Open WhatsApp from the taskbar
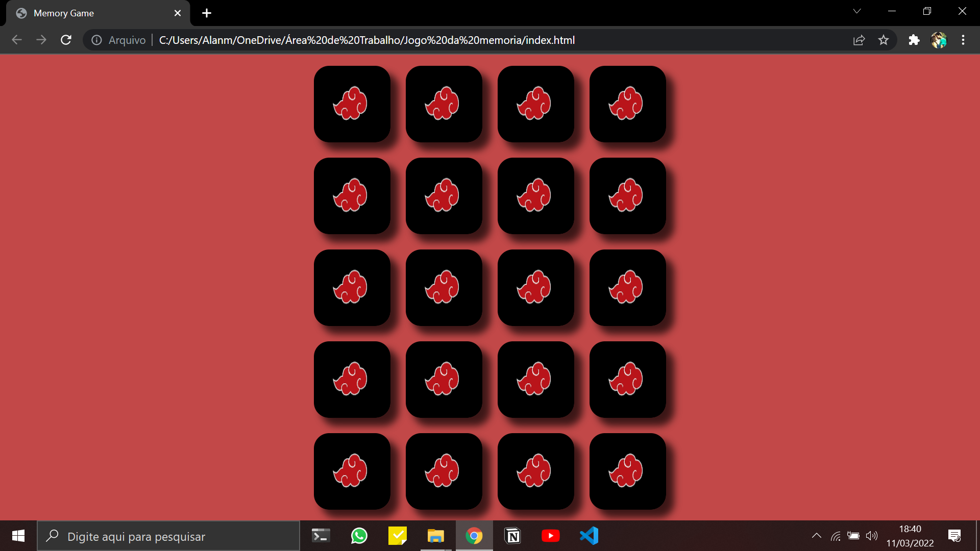This screenshot has height=551, width=980. click(x=359, y=536)
